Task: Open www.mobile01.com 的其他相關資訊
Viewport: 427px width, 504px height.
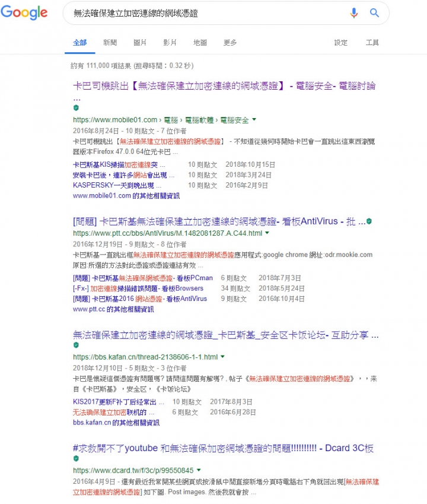Action: pos(126,196)
